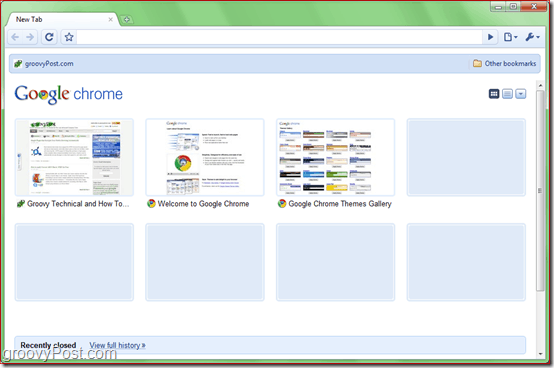
Task: Expand the new tab page options dropdown
Action: [520, 94]
